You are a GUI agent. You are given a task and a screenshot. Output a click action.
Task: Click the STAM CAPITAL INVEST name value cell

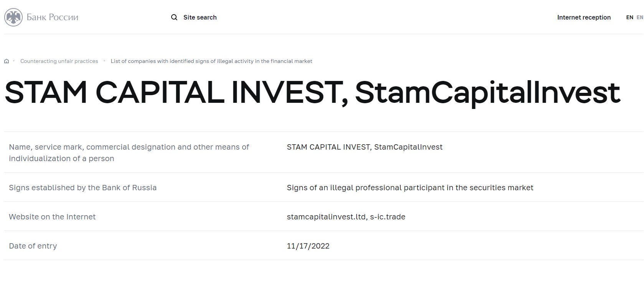365,147
